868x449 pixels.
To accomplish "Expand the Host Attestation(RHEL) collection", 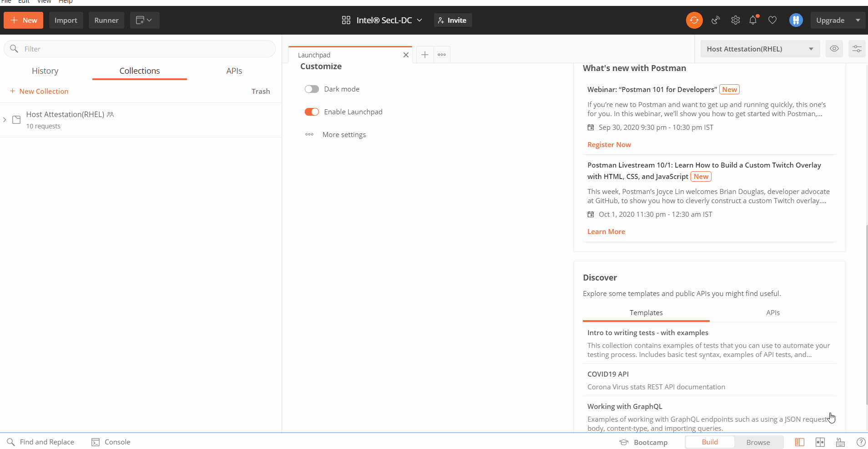I will (5, 120).
